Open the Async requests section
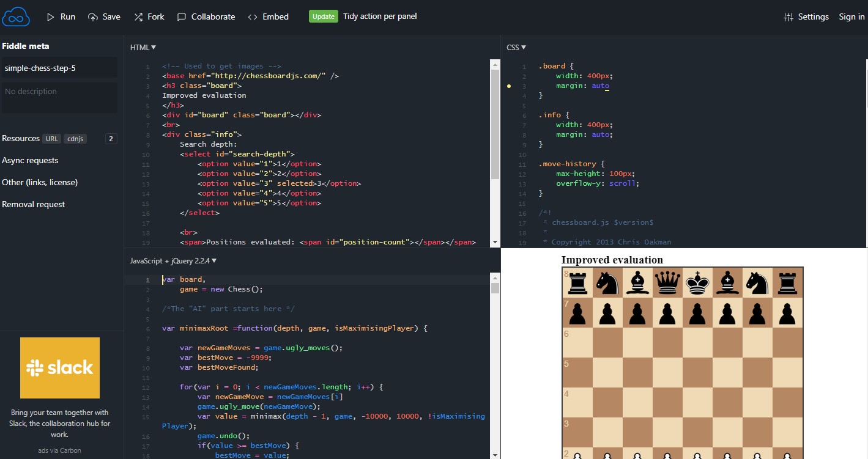Viewport: 868px width, 459px height. click(30, 160)
